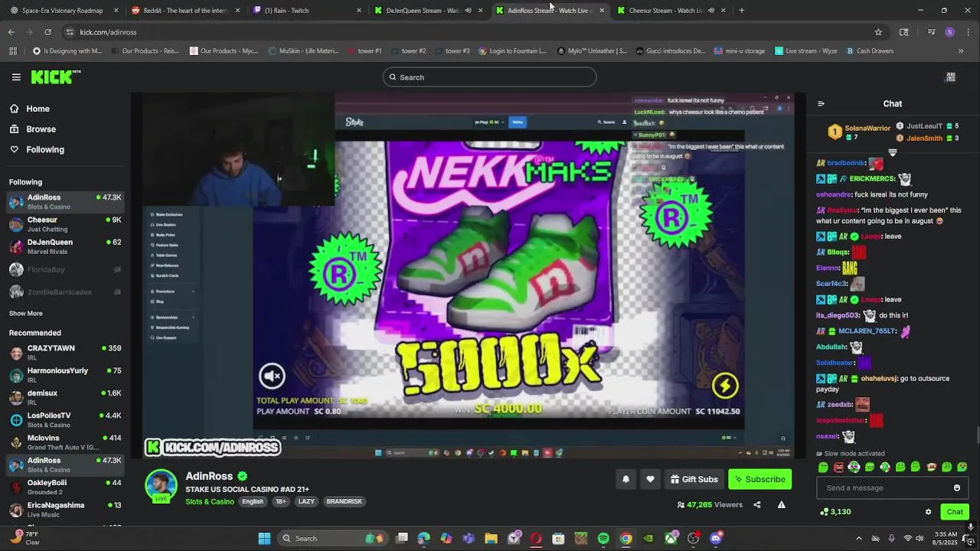Image resolution: width=980 pixels, height=551 pixels.
Task: Open the Chrome apps grid
Action: coord(12,51)
